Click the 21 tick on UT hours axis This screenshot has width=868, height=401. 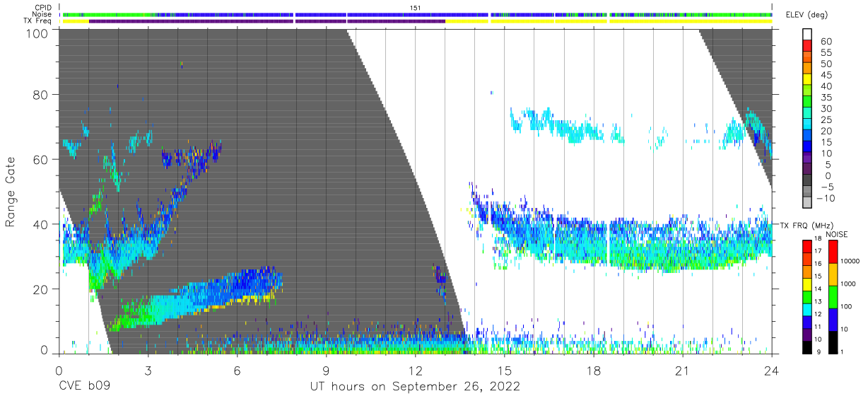pos(682,371)
